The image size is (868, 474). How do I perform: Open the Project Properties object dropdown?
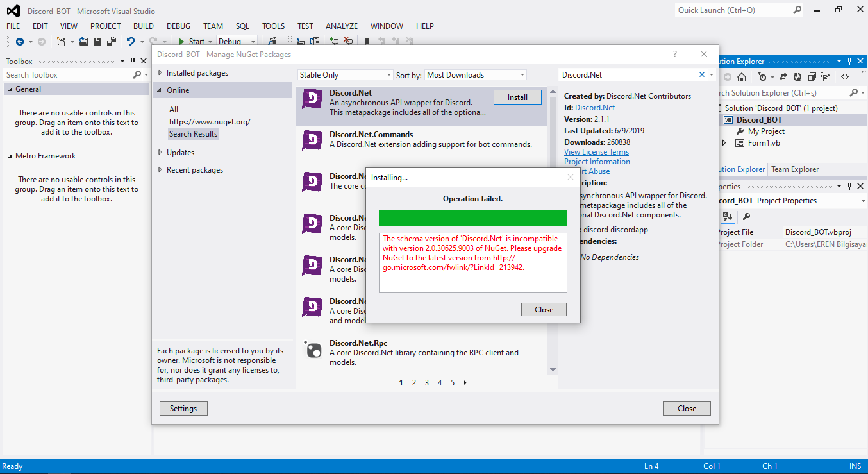(862, 201)
